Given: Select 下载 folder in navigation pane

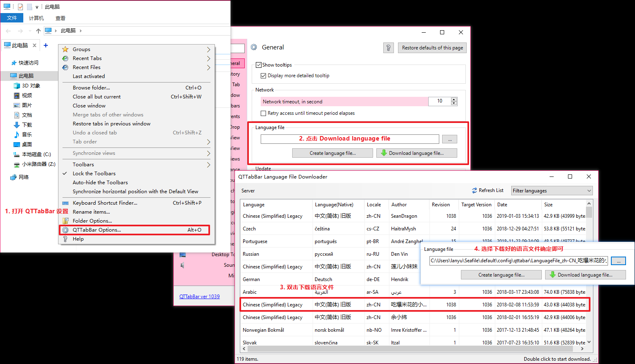Looking at the screenshot, I should pos(27,125).
